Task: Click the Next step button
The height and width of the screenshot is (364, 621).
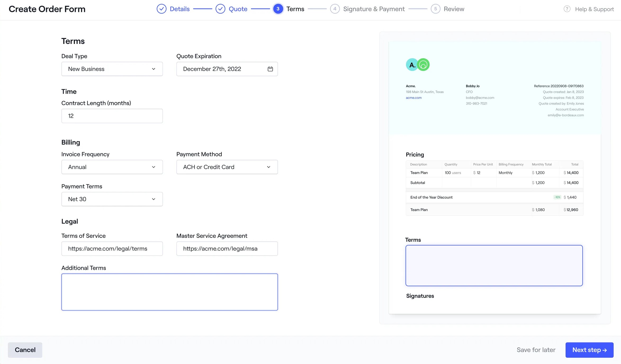Action: (x=589, y=350)
